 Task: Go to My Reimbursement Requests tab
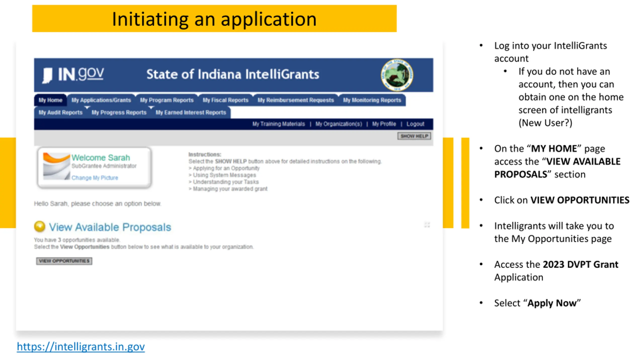[296, 100]
